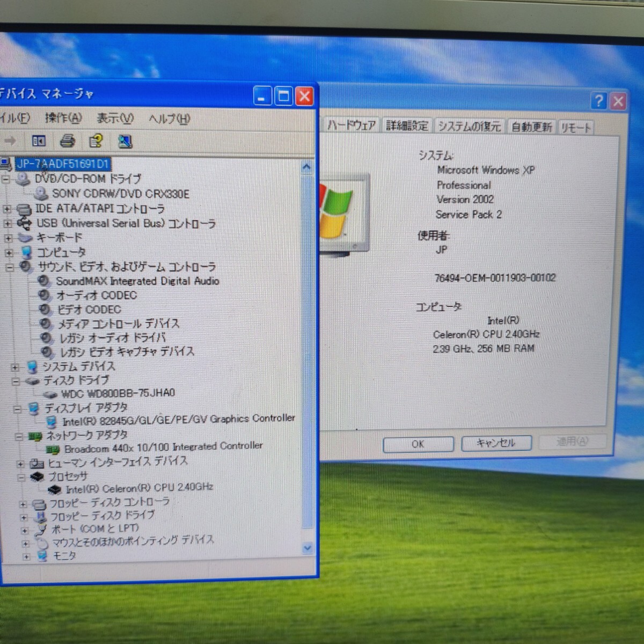Click the Scan for hardware changes toolbar icon
Image resolution: width=644 pixels, height=644 pixels.
[125, 142]
